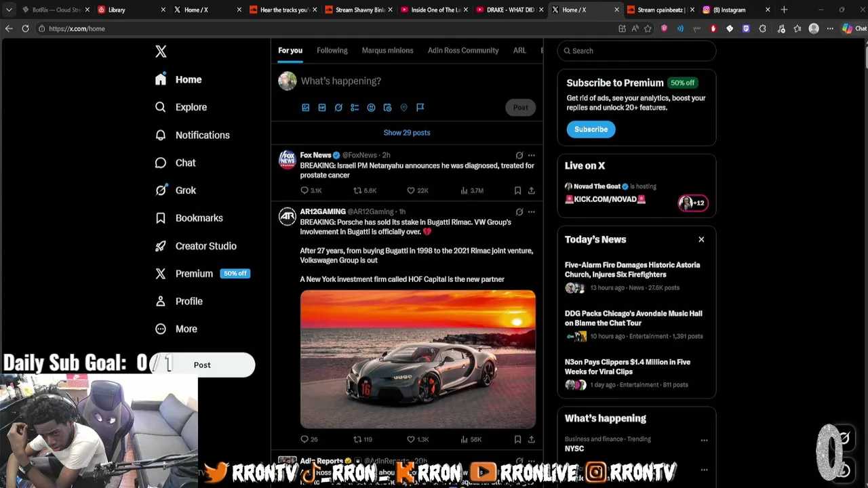
Task: Open Creator Studio
Action: tap(196, 246)
